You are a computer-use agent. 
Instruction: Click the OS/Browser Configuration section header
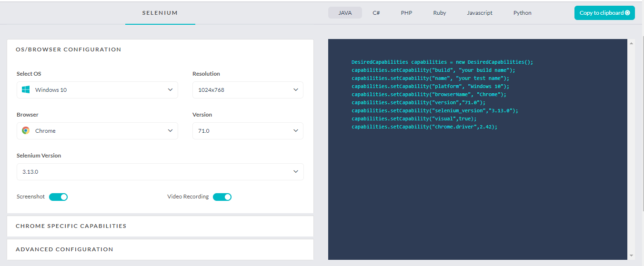click(x=69, y=49)
